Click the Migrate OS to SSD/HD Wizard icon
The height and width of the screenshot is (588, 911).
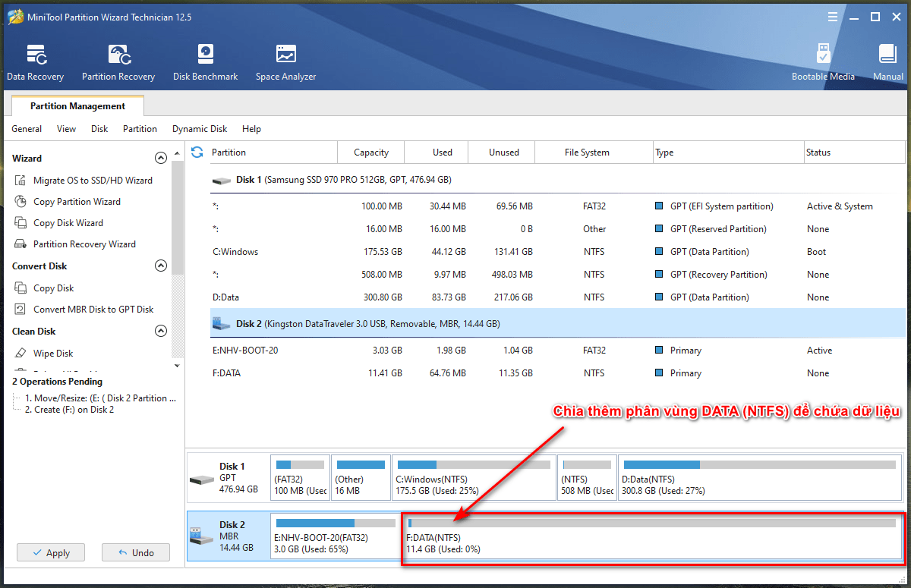click(x=20, y=181)
